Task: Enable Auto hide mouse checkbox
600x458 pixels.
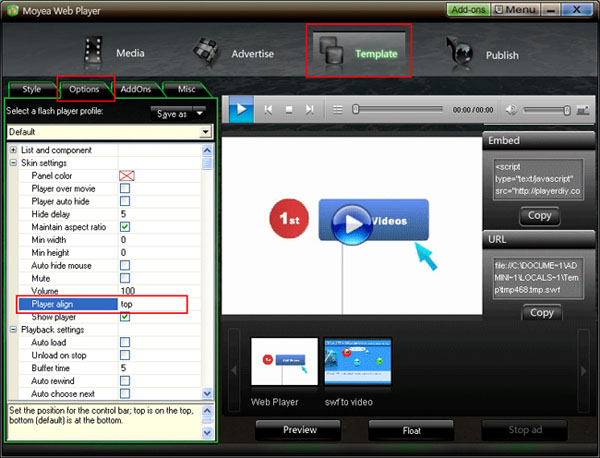Action: click(125, 265)
